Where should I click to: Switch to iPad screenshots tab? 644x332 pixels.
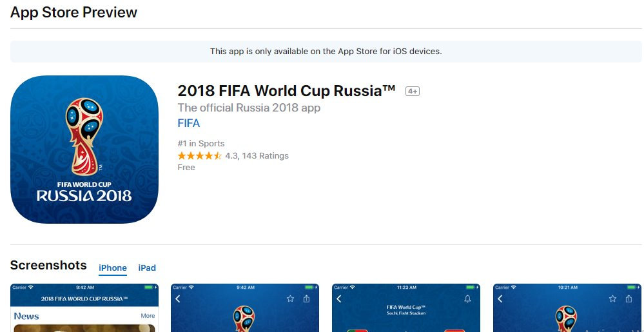147,268
